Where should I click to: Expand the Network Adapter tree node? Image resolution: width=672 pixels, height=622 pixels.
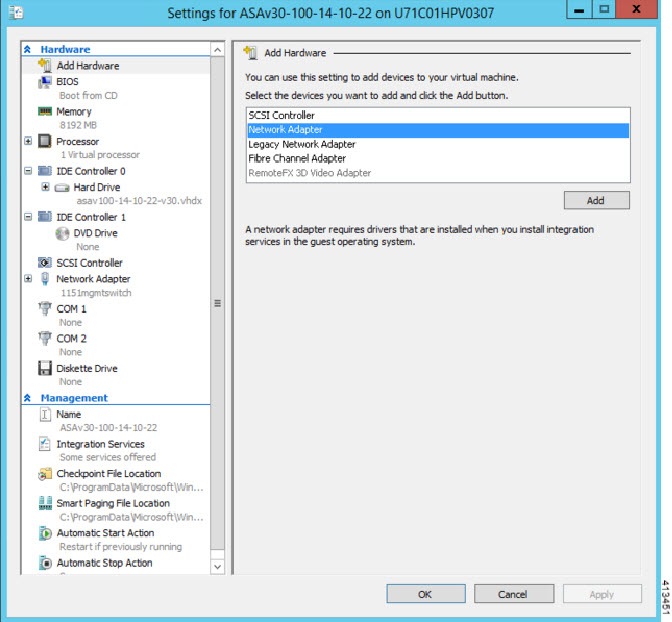click(28, 279)
